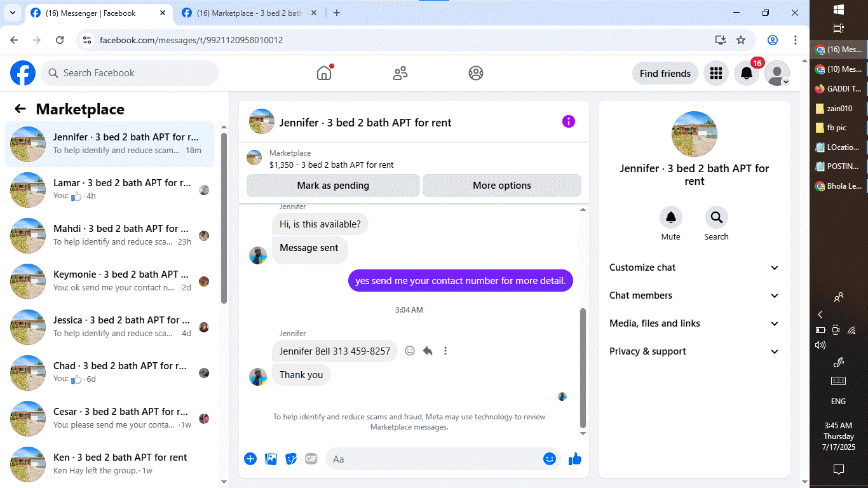React to Jennifer Bell message with emoji
This screenshot has height=488, width=868.
(x=410, y=351)
